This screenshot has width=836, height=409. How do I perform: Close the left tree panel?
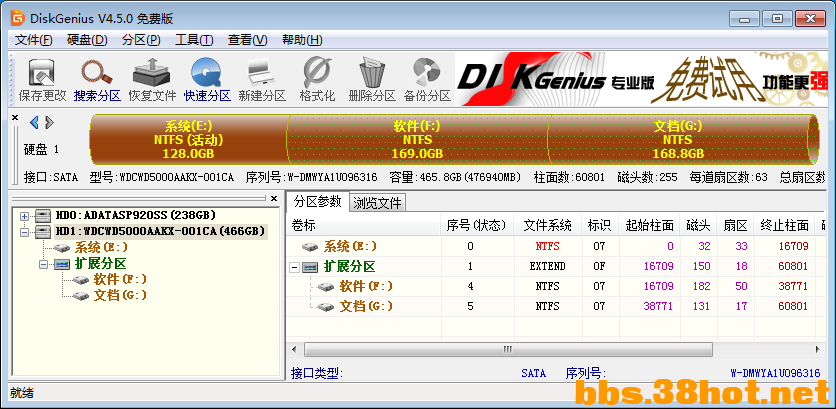[274, 198]
